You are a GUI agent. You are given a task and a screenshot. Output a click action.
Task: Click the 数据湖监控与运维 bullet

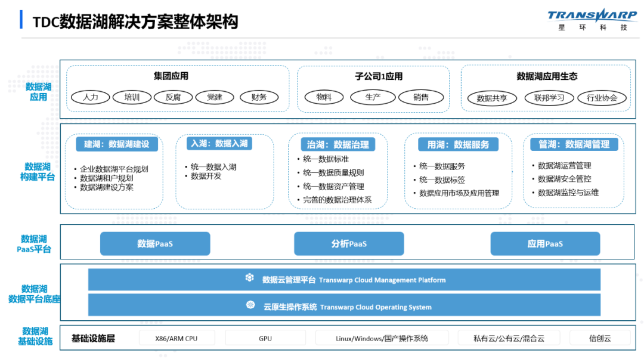(568, 193)
